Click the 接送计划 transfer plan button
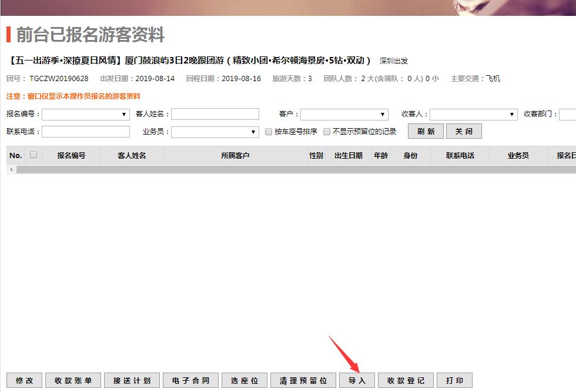 click(132, 380)
